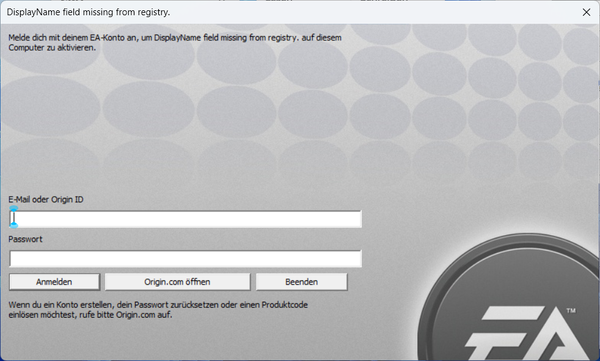Click the E-Mail oder Origin ID input field
The width and height of the screenshot is (600, 361).
click(x=185, y=219)
